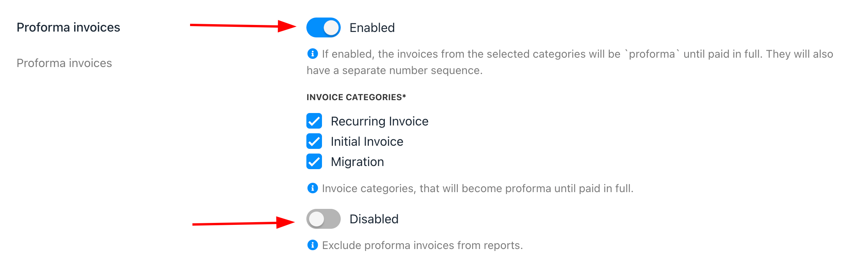Uncheck the Migration checkbox

(x=314, y=162)
